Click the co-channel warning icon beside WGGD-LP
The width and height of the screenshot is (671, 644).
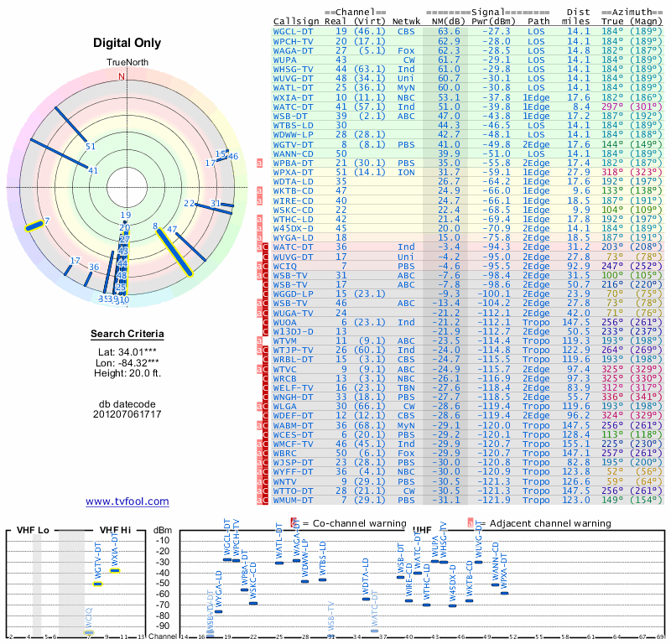(266, 293)
